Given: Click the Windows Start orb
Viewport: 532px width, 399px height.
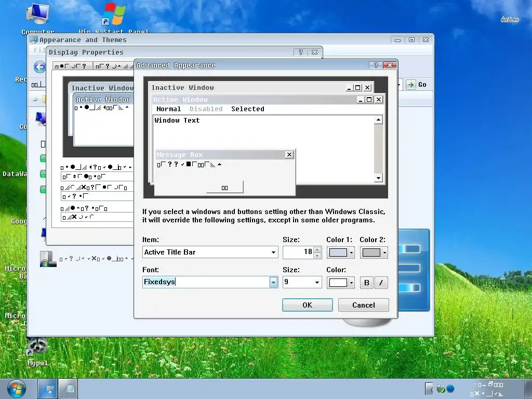Looking at the screenshot, I should (16, 389).
